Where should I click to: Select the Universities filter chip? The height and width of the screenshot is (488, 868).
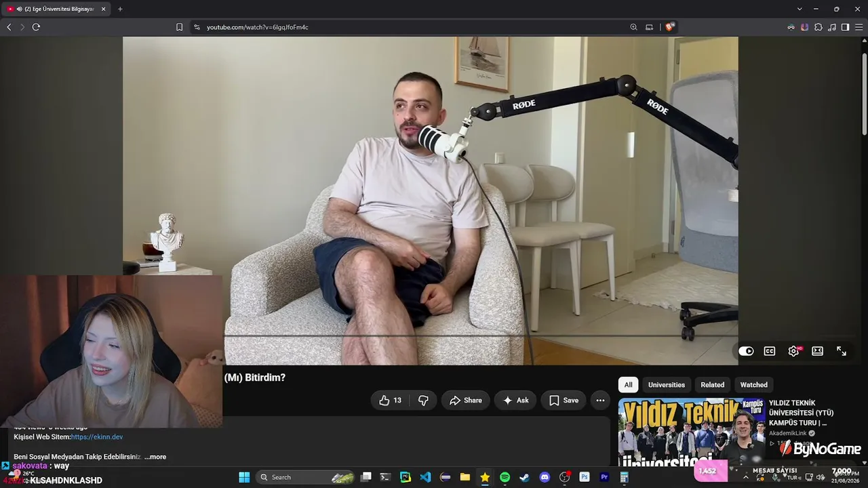pyautogui.click(x=667, y=385)
